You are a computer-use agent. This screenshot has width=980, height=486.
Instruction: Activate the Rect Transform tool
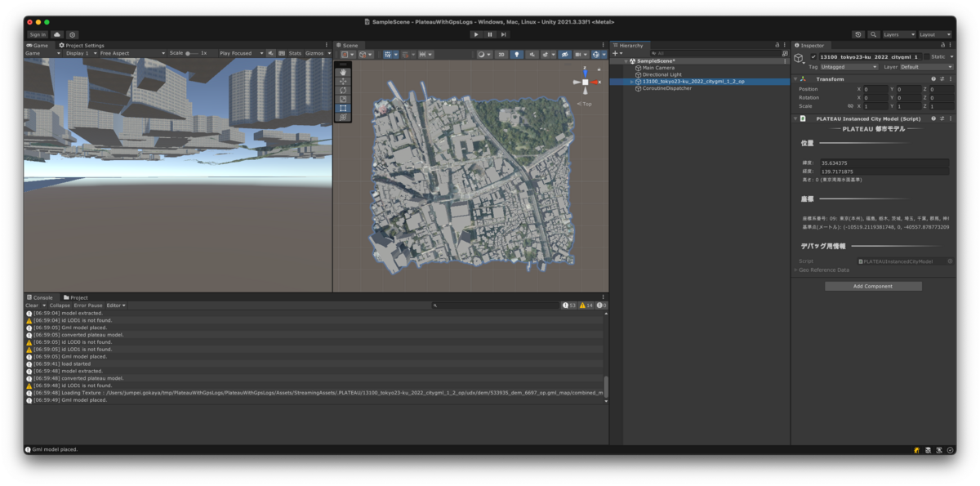tap(344, 108)
